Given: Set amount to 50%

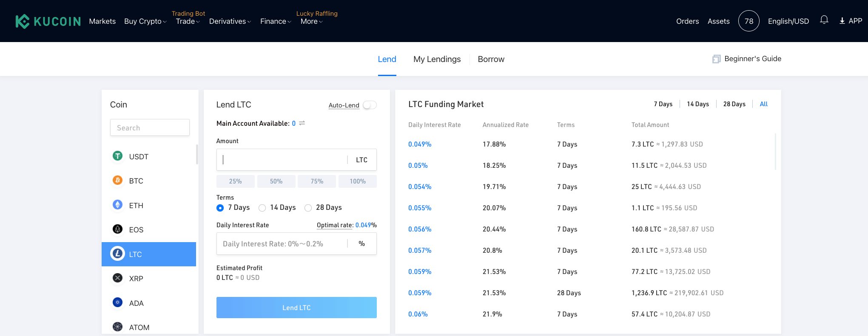Looking at the screenshot, I should pyautogui.click(x=276, y=181).
